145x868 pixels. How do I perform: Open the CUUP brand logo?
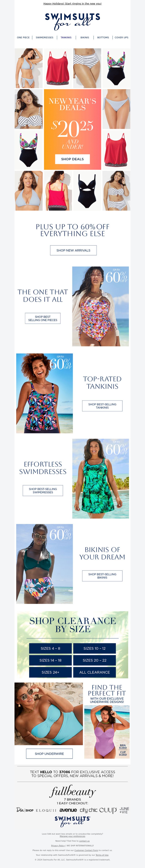pyautogui.click(x=108, y=810)
